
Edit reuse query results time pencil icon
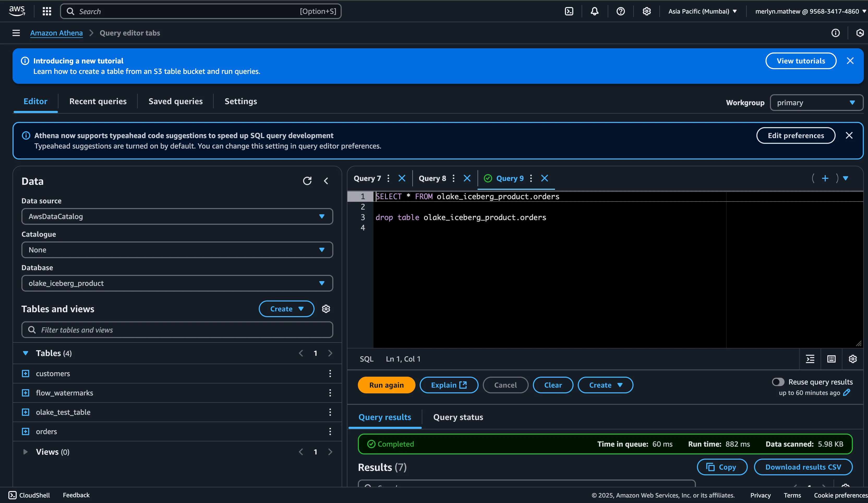847,393
